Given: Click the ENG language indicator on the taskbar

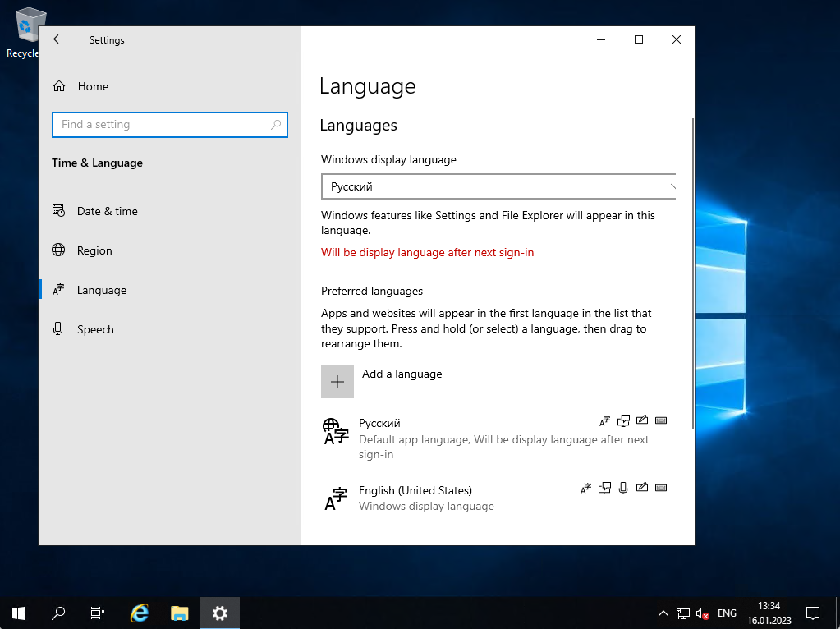Looking at the screenshot, I should coord(726,613).
